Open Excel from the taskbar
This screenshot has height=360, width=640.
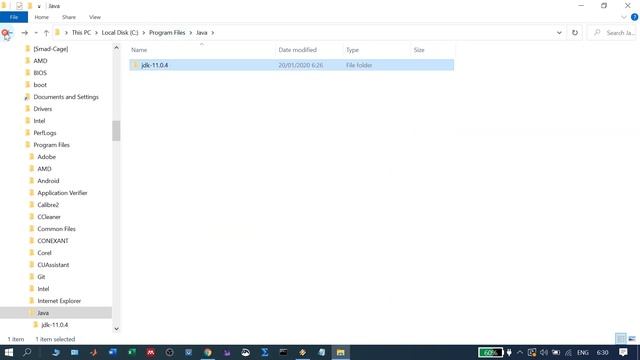point(131,352)
